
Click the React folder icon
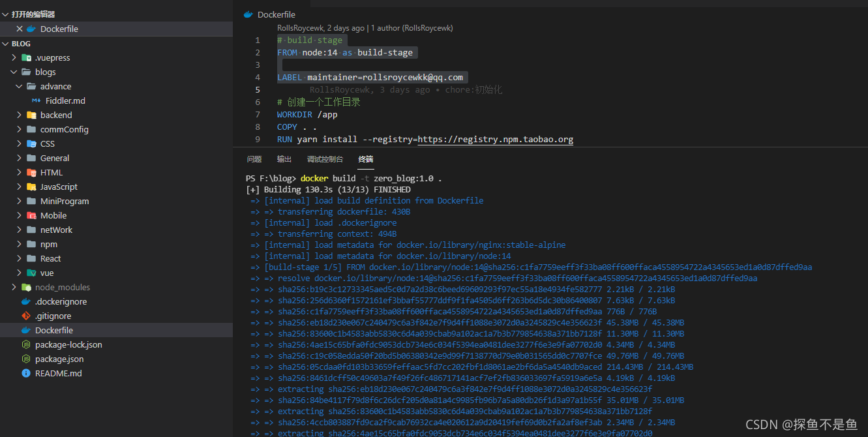click(x=31, y=258)
